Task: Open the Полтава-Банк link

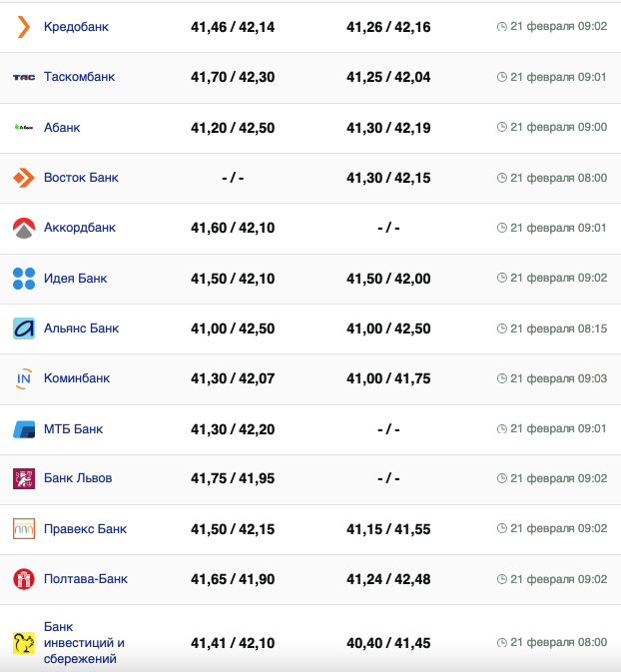Action: point(86,579)
